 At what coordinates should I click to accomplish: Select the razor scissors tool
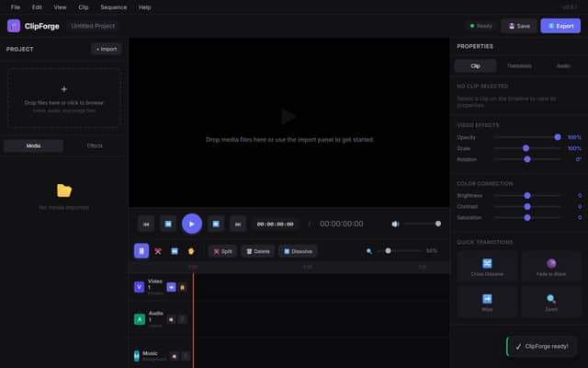(x=158, y=251)
